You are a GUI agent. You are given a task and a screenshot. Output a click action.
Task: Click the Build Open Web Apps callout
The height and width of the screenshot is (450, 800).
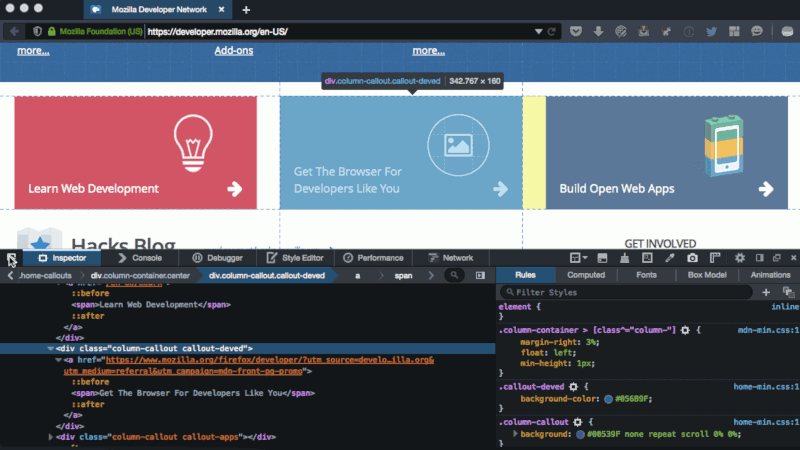[x=667, y=153]
